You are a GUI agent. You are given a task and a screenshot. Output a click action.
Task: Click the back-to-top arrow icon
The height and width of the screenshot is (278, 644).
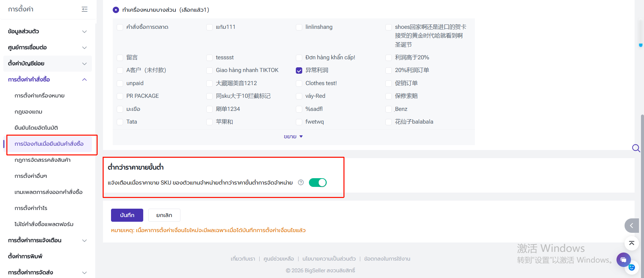click(x=632, y=243)
